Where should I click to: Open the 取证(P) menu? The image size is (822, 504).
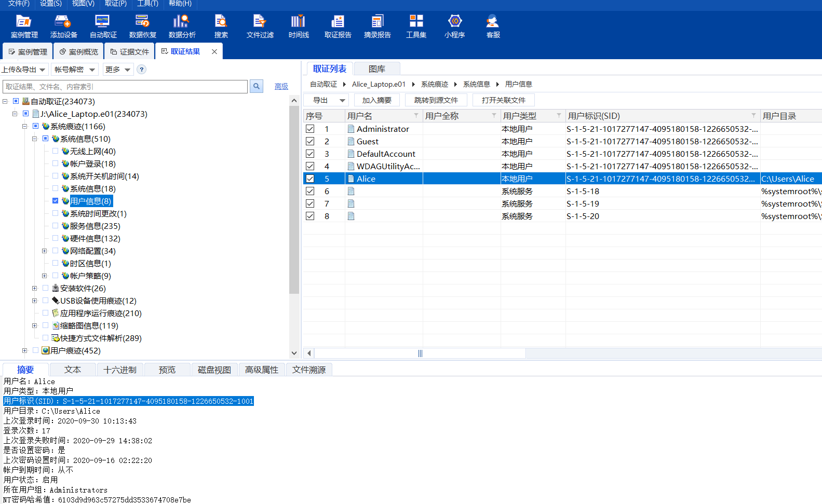pyautogui.click(x=115, y=4)
